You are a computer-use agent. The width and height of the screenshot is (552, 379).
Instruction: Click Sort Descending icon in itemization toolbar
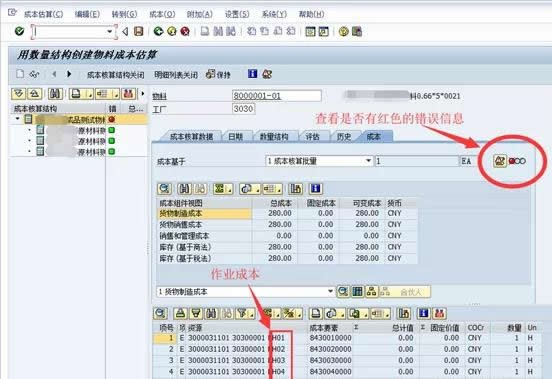pyautogui.click(x=196, y=313)
